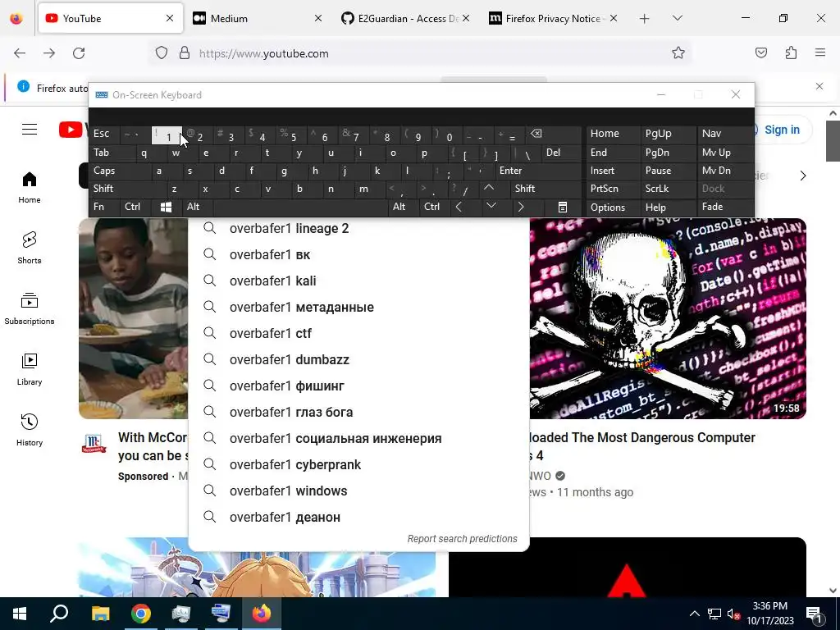Open File Explorer from taskbar
The height and width of the screenshot is (630, 840).
(100, 614)
